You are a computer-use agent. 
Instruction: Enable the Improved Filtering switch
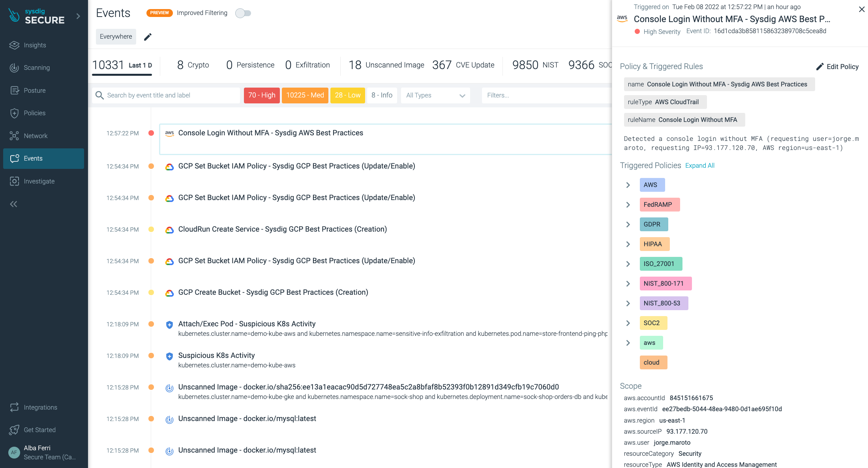coord(243,13)
